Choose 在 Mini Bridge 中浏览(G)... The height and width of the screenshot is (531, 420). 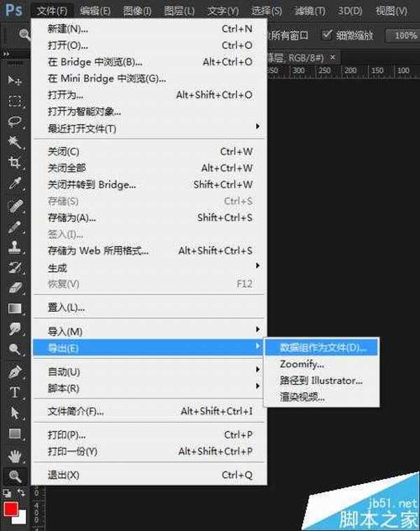[x=148, y=78]
